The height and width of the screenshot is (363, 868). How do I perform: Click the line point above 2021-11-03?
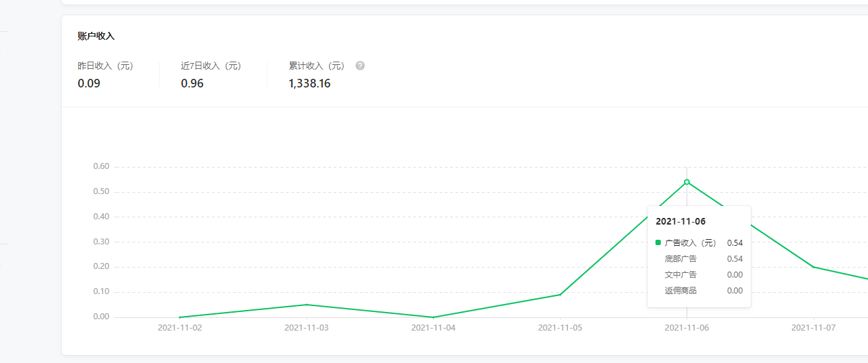click(x=306, y=305)
